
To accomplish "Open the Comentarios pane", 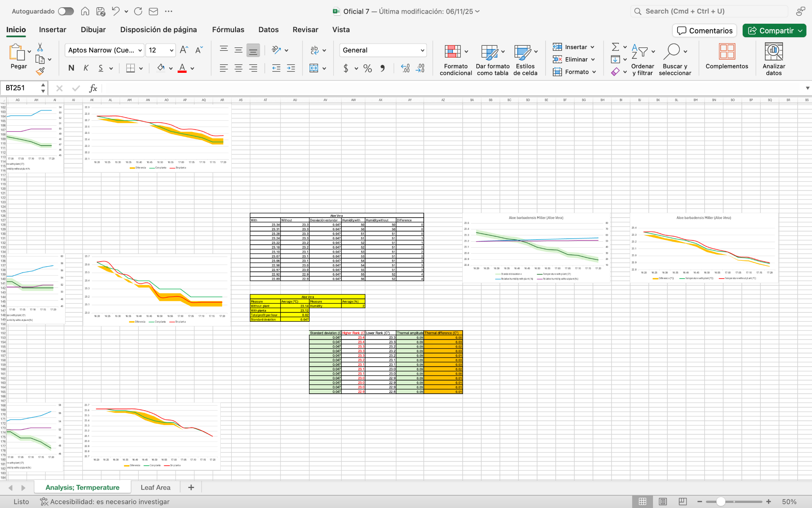I will 705,30.
